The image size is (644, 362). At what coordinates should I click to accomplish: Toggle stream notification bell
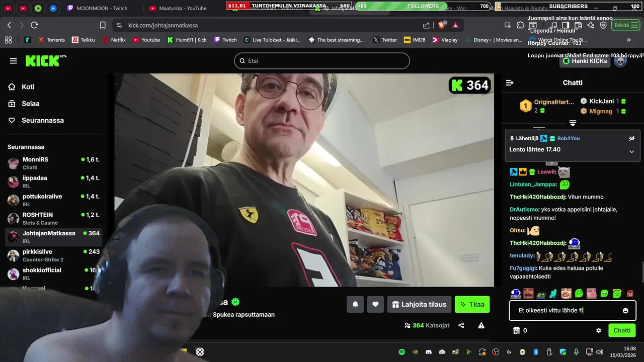355,304
